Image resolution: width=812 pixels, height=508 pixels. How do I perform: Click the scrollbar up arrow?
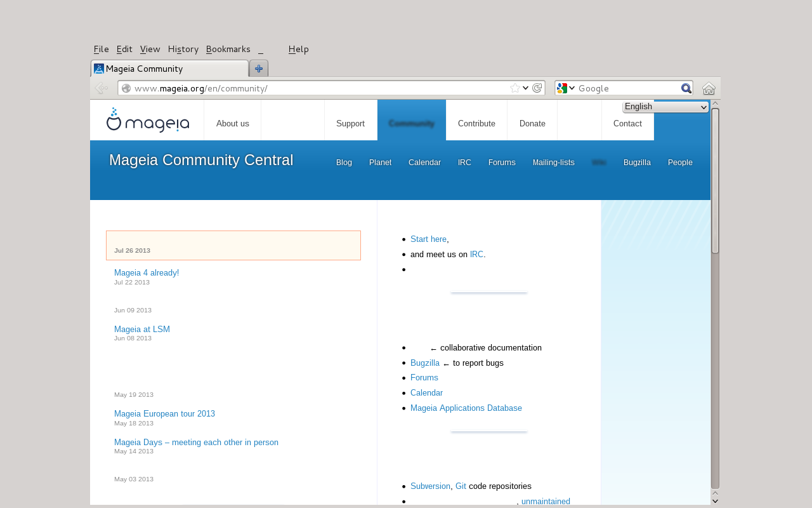tap(716, 104)
